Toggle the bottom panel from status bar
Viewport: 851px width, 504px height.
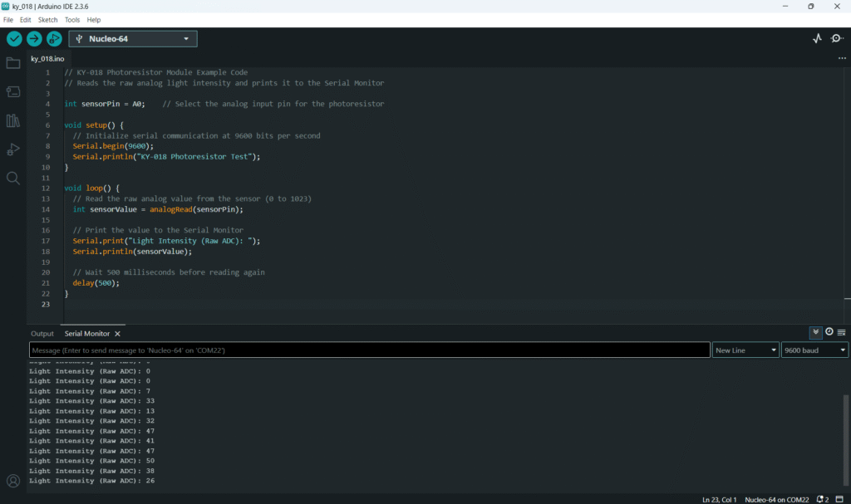point(840,499)
